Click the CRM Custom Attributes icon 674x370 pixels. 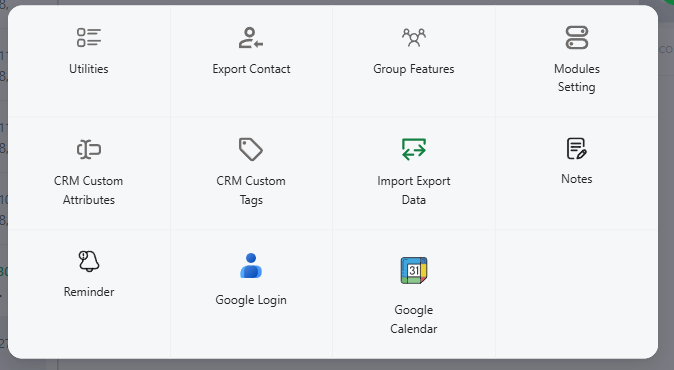89,149
